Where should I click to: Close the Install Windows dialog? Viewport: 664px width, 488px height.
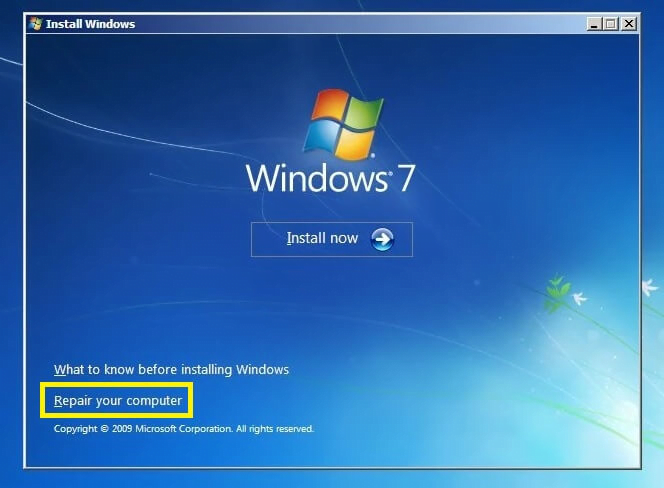pyautogui.click(x=628, y=23)
